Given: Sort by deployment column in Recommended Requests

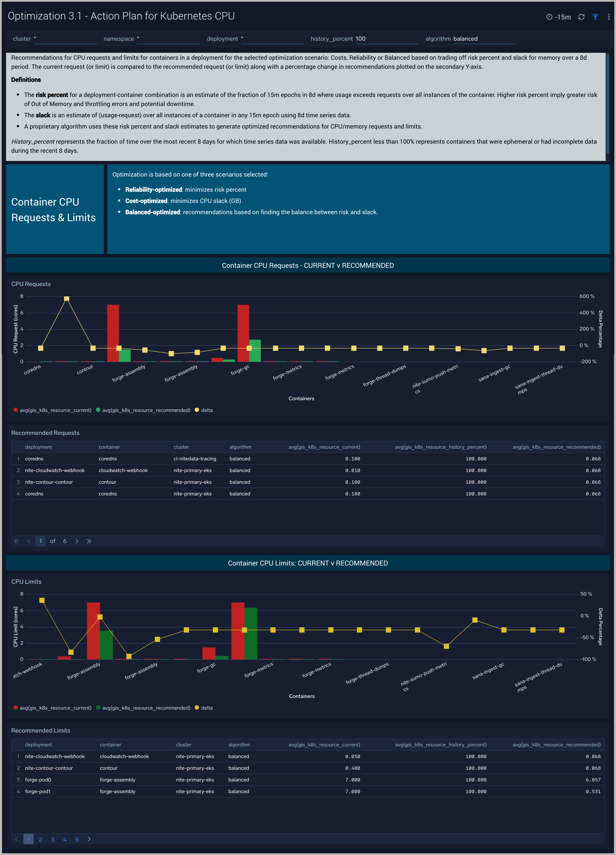Looking at the screenshot, I should [38, 447].
